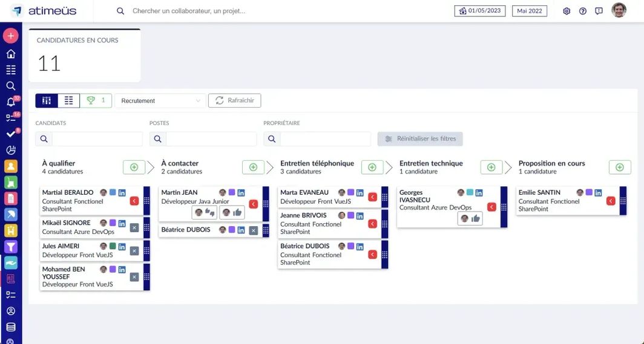
Task: Switch to kanban board view
Action: (47, 100)
